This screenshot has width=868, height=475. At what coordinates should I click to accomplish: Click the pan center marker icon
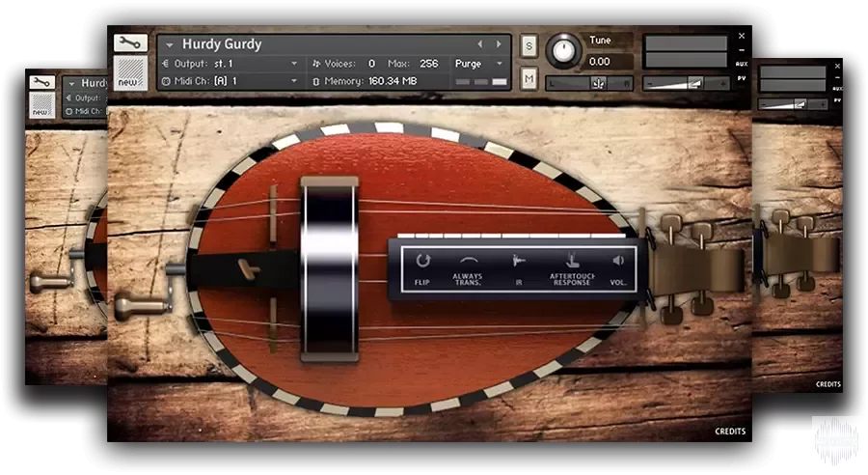click(598, 84)
